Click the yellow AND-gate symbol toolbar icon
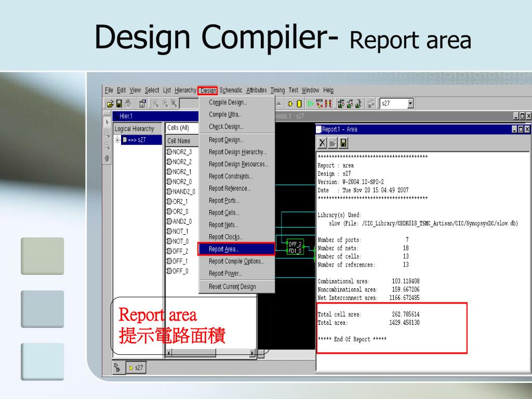 (x=290, y=104)
